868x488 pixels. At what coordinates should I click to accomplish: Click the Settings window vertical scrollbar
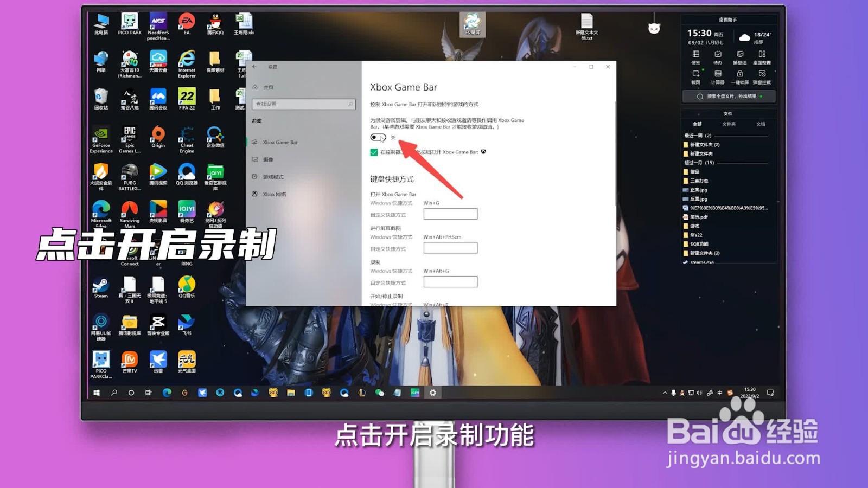click(x=615, y=153)
